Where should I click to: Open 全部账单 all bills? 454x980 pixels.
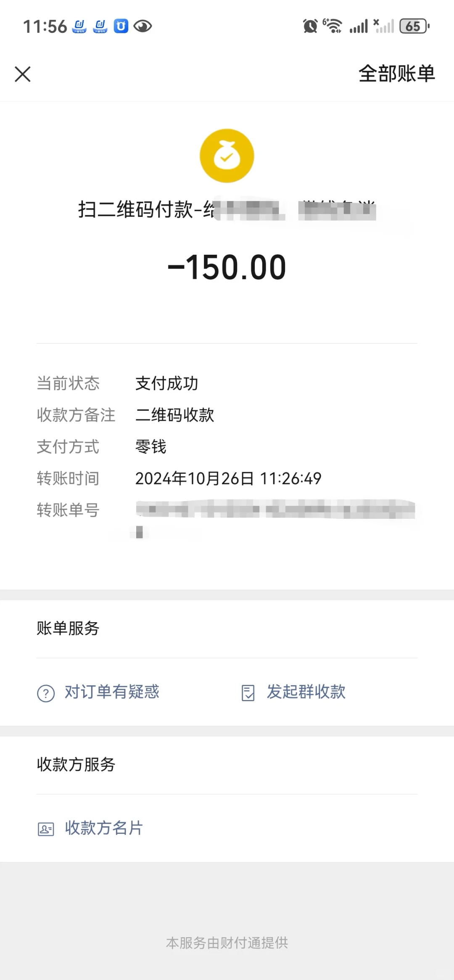tap(396, 74)
